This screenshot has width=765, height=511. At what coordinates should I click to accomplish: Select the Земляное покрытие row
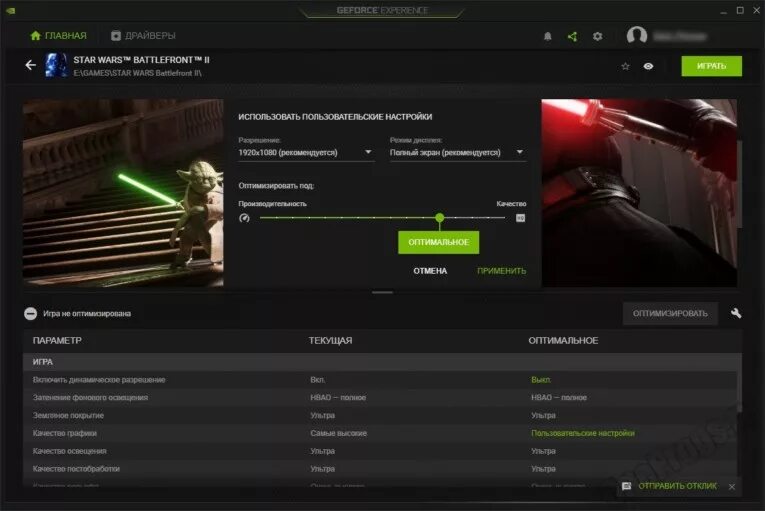pyautogui.click(x=380, y=415)
